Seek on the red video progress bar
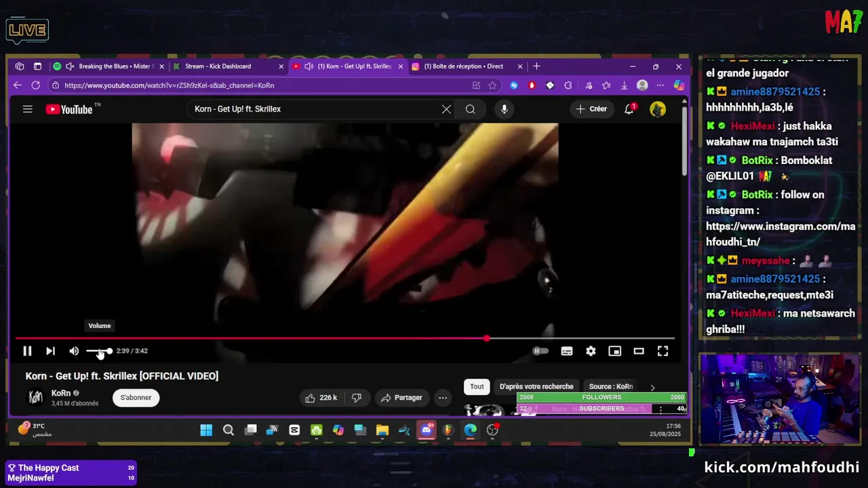 (x=344, y=338)
